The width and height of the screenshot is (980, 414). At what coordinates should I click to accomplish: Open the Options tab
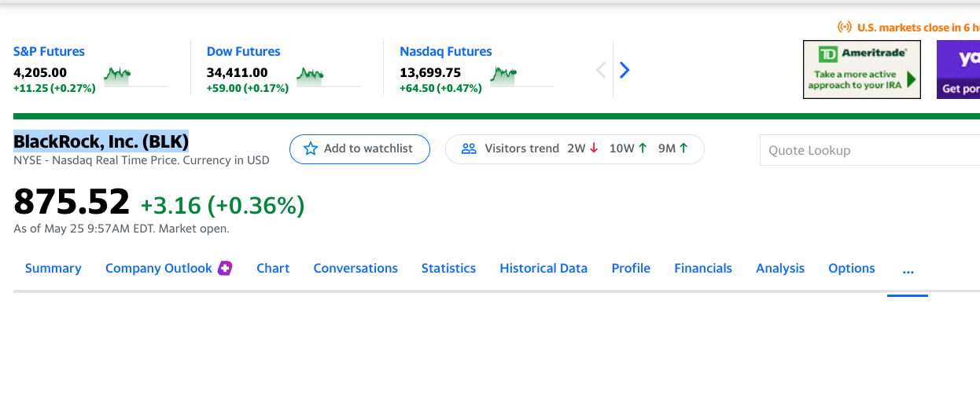click(852, 268)
